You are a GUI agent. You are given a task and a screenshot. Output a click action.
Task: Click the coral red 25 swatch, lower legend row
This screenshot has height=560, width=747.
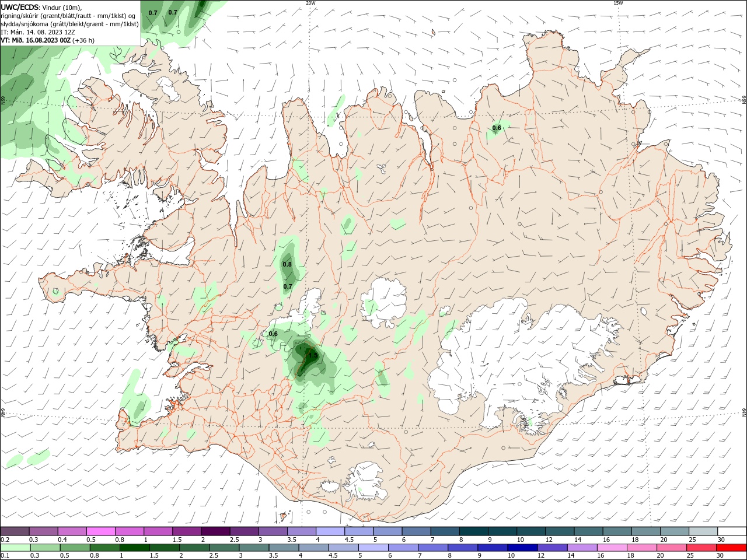click(x=701, y=548)
